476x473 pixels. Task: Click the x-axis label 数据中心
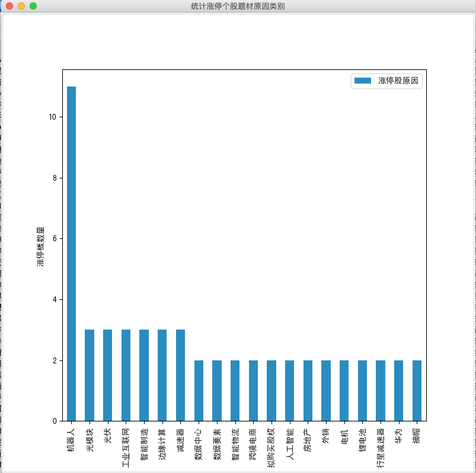coord(199,444)
